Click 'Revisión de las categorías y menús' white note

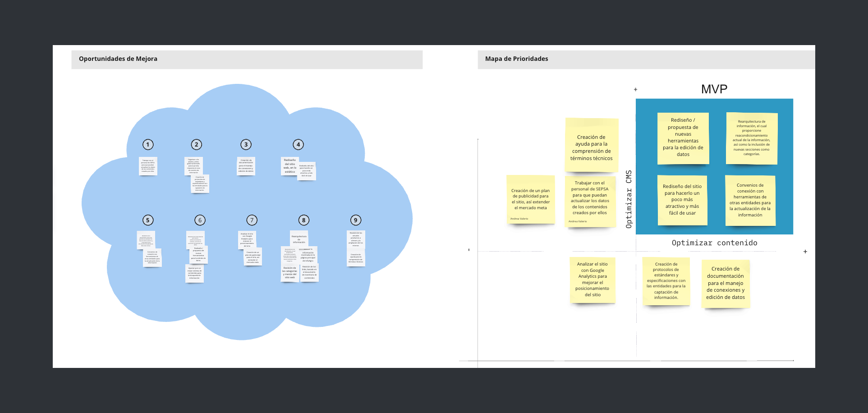tap(289, 273)
